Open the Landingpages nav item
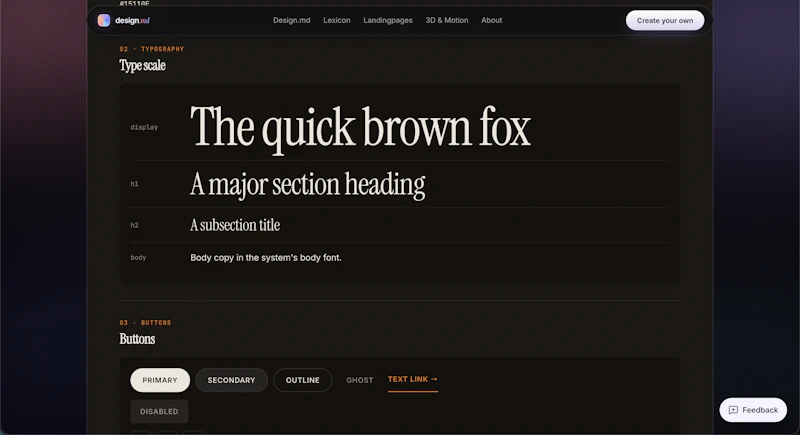Screen dimensions: 800x435 (x=388, y=20)
